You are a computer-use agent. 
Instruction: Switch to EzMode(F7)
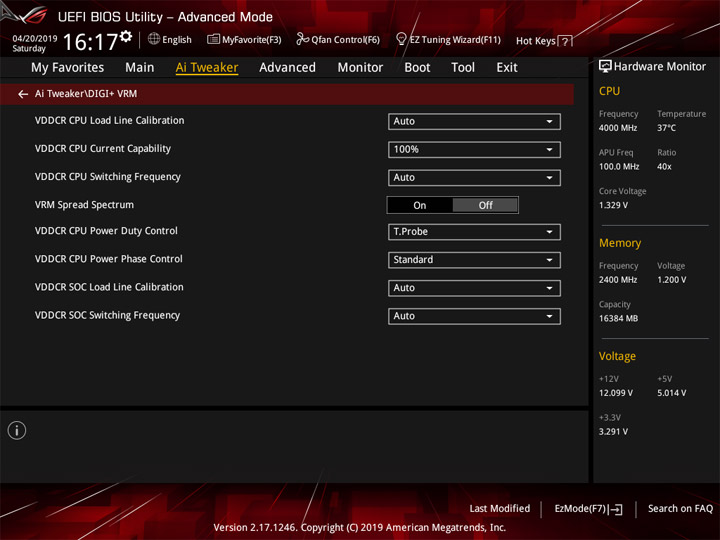(x=588, y=509)
